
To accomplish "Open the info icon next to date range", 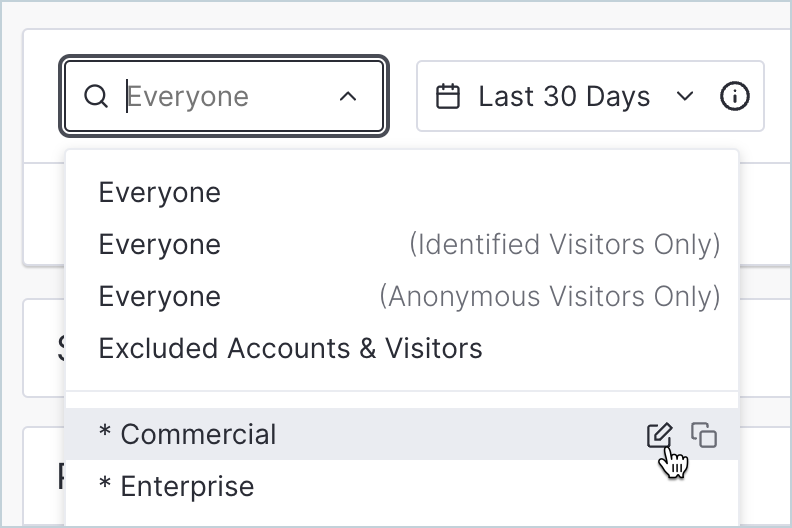I will tap(734, 96).
